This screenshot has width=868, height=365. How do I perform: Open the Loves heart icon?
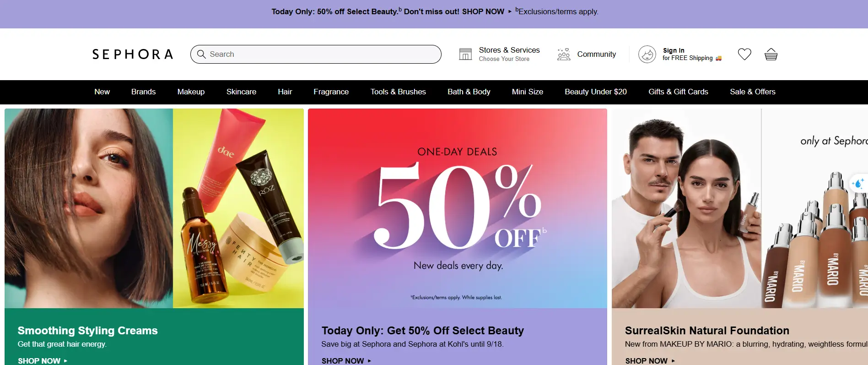(744, 54)
